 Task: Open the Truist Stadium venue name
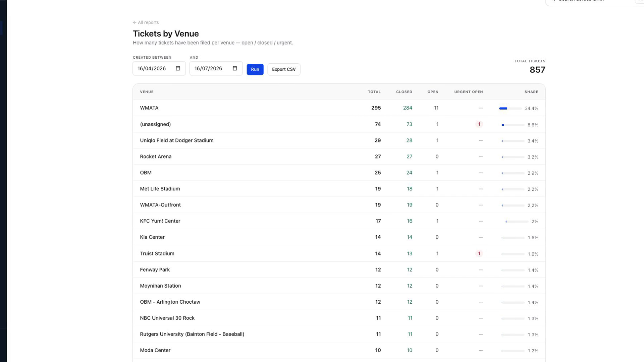[x=157, y=253]
